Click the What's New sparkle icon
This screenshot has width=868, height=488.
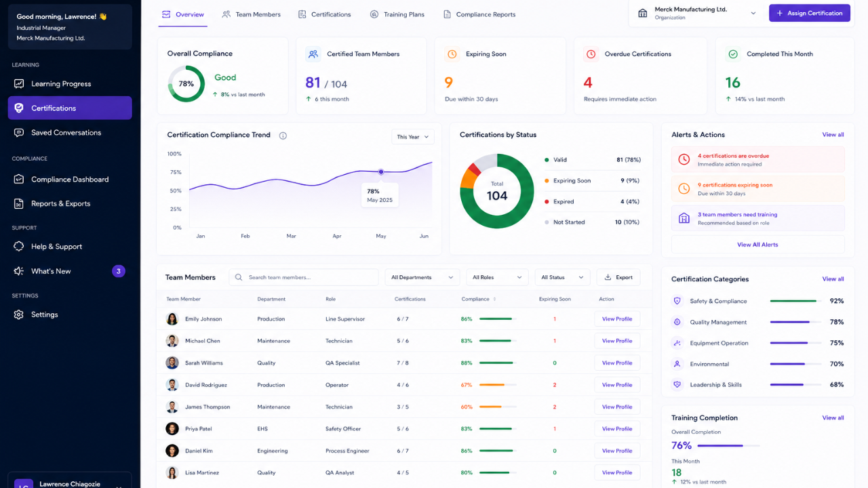19,271
